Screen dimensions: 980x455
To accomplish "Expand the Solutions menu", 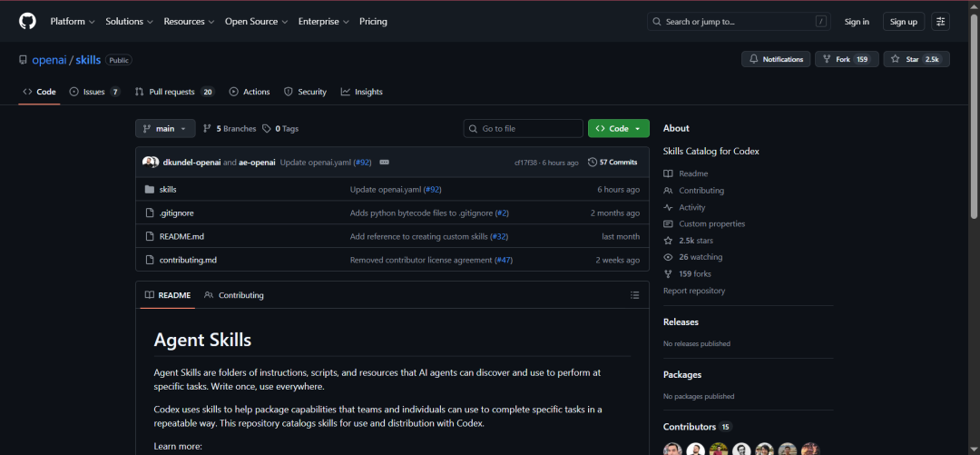I will click(129, 21).
